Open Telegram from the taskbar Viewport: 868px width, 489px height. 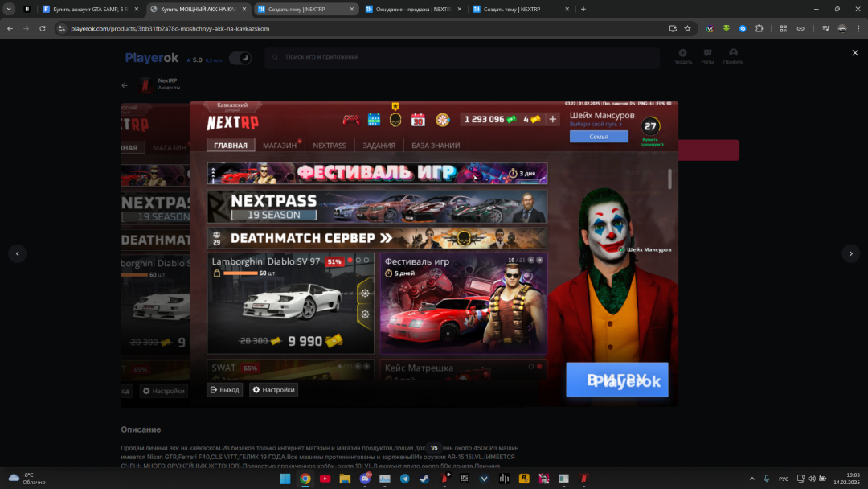click(x=404, y=479)
